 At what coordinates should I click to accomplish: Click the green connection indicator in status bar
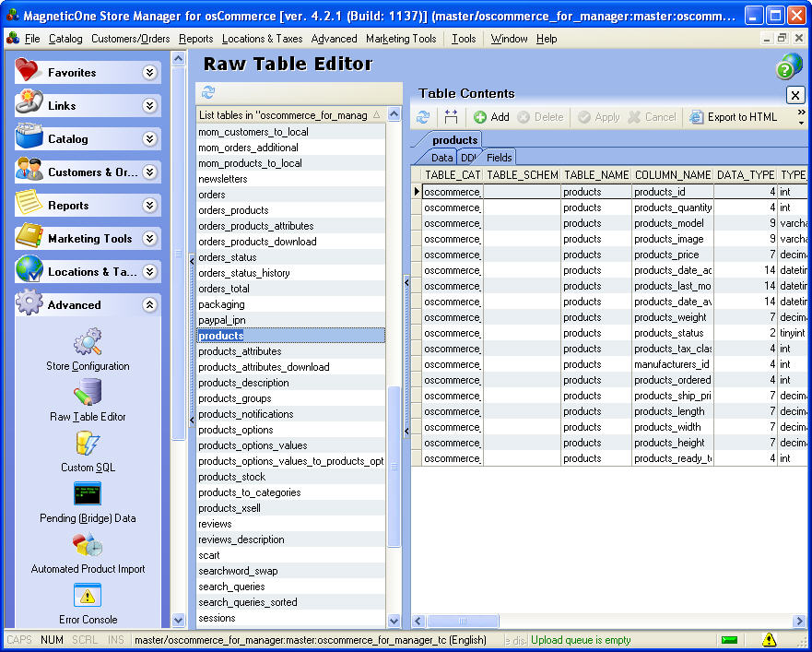(729, 640)
